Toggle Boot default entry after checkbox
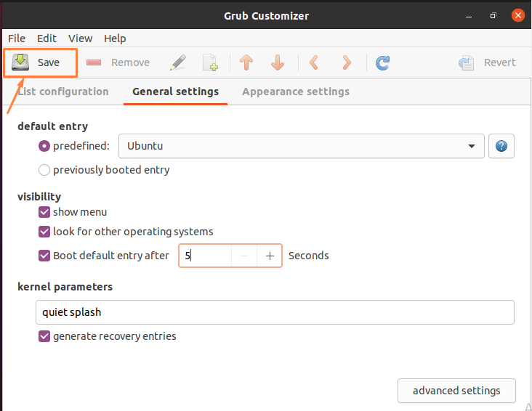The width and height of the screenshot is (532, 411). [44, 256]
